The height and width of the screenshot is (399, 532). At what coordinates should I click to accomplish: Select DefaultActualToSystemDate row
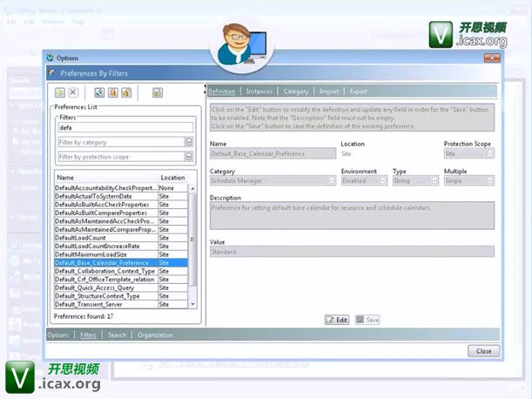(x=121, y=196)
